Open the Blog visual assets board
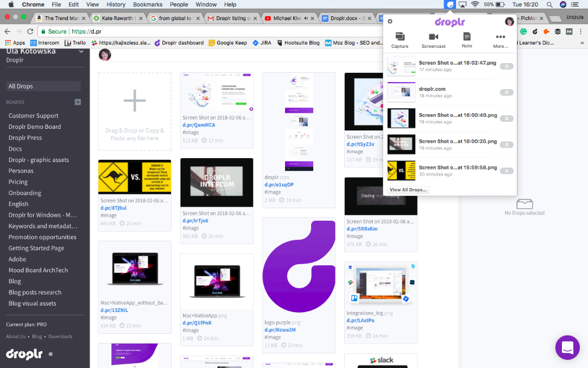The height and width of the screenshot is (368, 588). pos(32,303)
